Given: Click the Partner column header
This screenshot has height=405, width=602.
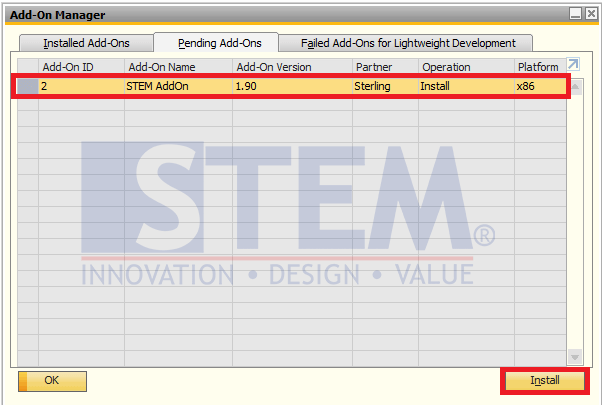Looking at the screenshot, I should click(x=385, y=67).
